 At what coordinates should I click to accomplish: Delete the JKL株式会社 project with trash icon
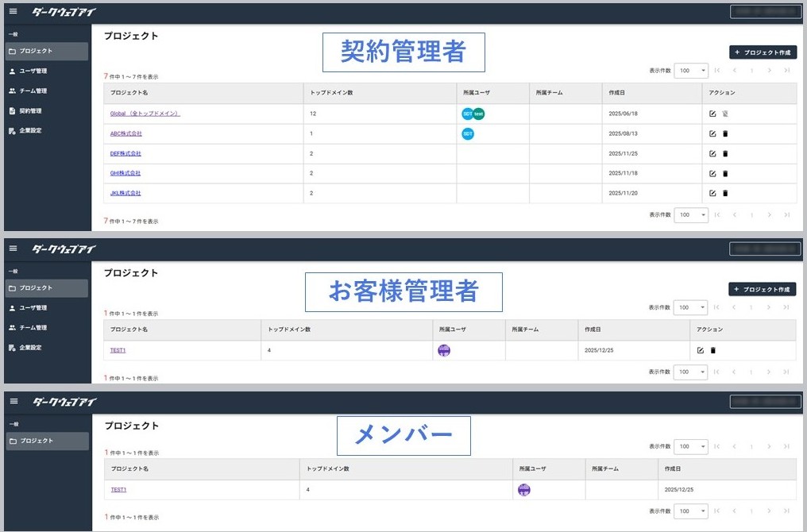pyautogui.click(x=725, y=194)
